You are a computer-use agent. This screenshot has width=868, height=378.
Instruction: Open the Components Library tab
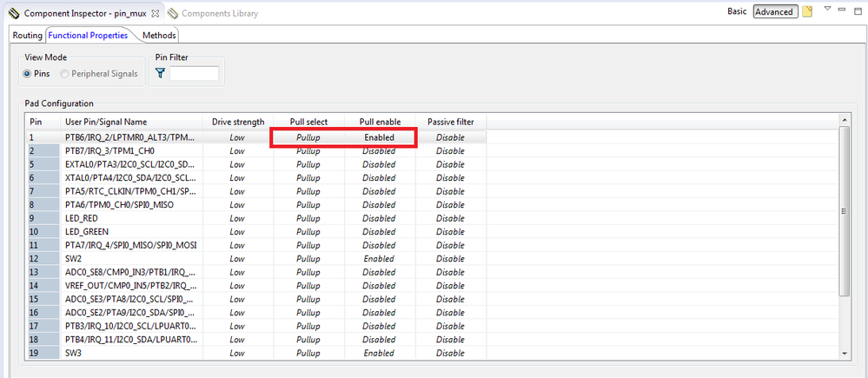[219, 13]
